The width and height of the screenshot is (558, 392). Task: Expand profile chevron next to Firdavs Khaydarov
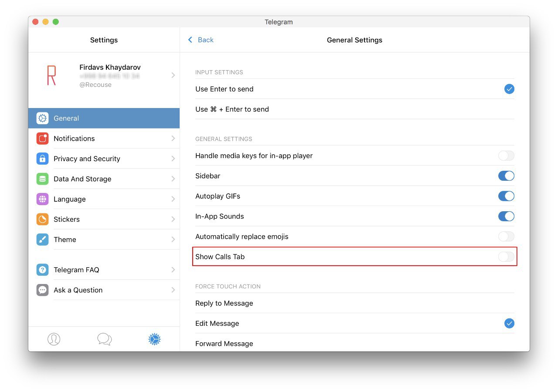173,75
